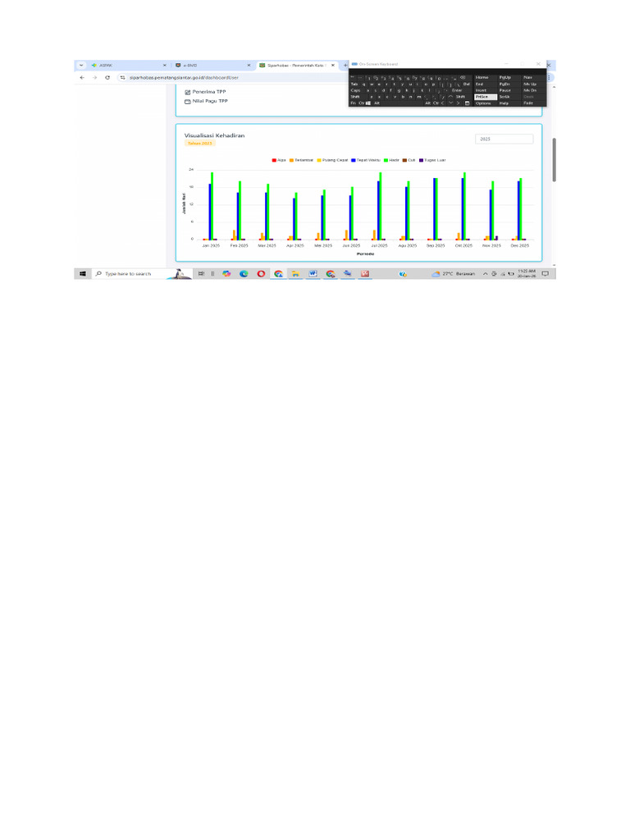
Task: Open the notification center icon
Action: point(546,274)
